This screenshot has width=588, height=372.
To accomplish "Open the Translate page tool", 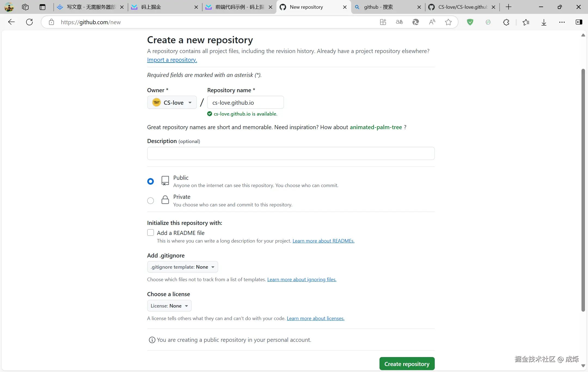I will tap(399, 22).
